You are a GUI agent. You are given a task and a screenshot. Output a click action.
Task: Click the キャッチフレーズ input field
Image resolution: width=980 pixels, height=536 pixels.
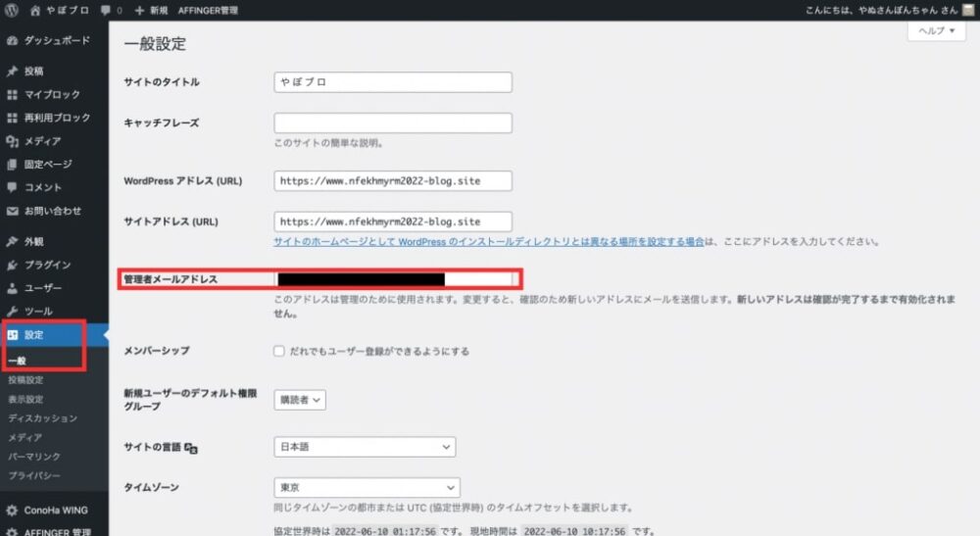click(x=393, y=123)
